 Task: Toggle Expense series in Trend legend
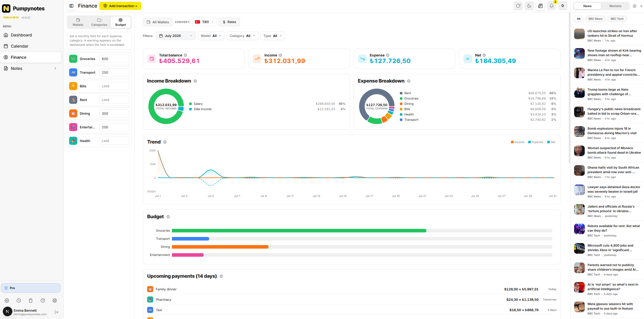[536, 142]
